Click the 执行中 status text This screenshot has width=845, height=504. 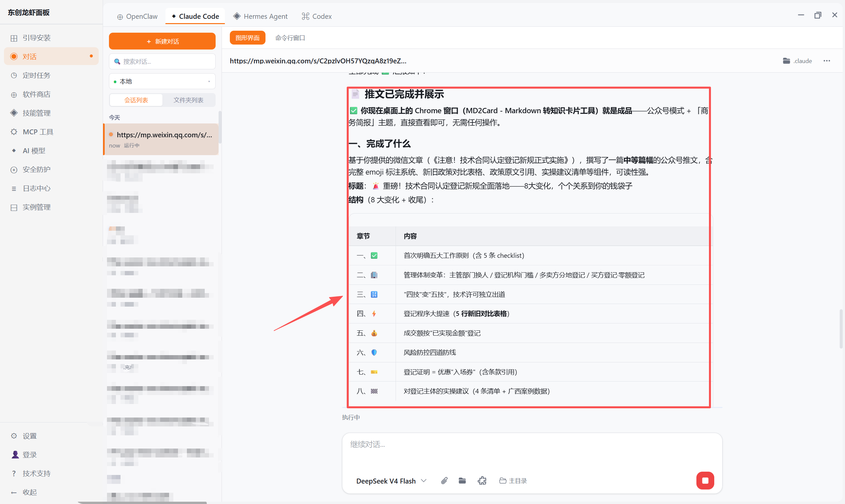351,418
